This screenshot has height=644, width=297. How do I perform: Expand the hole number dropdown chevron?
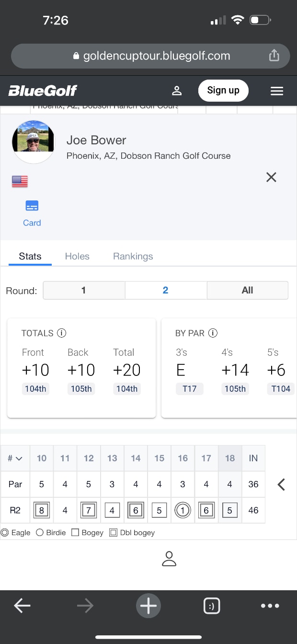[x=19, y=458]
